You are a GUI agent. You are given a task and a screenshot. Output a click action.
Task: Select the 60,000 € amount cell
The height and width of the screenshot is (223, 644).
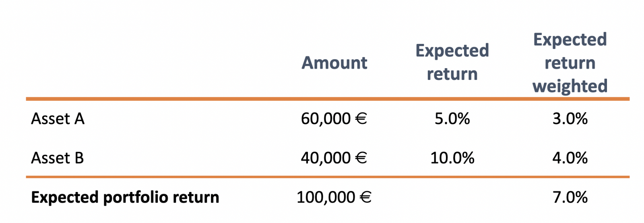pyautogui.click(x=334, y=119)
